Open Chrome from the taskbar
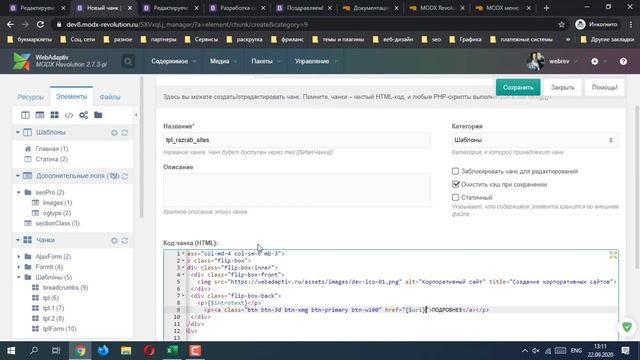 tap(80, 351)
